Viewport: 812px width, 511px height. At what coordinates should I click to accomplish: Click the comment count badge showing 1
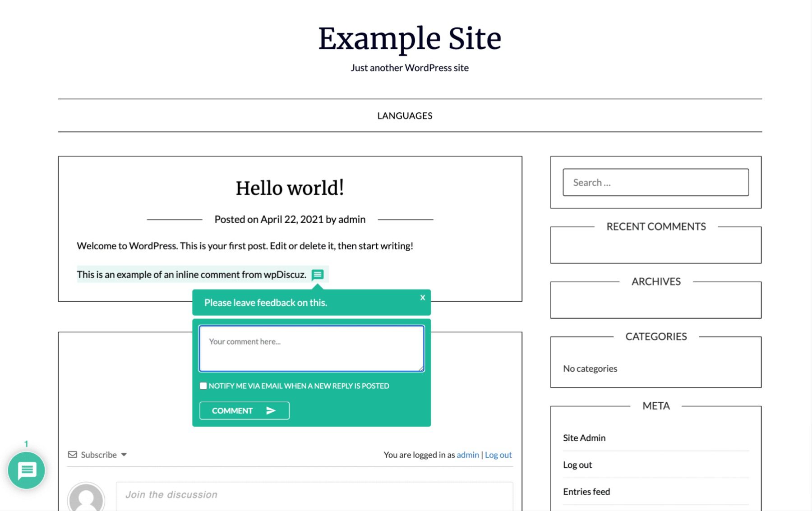coord(27,444)
